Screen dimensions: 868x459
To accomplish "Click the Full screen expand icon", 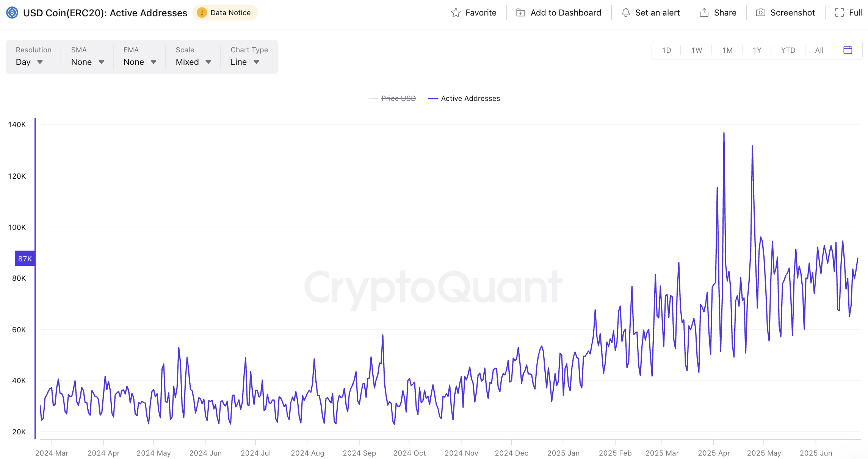I will 839,13.
